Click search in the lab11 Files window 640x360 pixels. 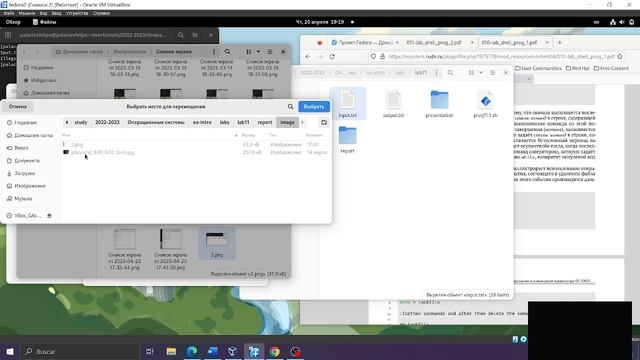tap(450, 73)
